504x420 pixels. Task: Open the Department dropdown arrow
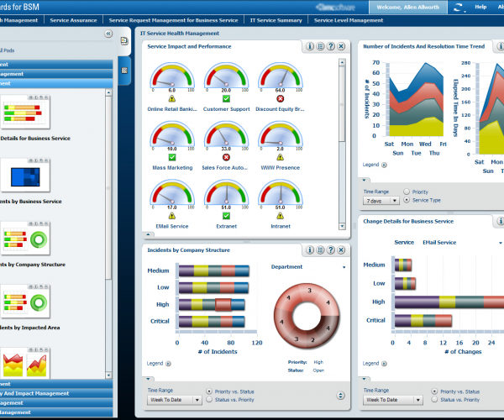pyautogui.click(x=344, y=267)
